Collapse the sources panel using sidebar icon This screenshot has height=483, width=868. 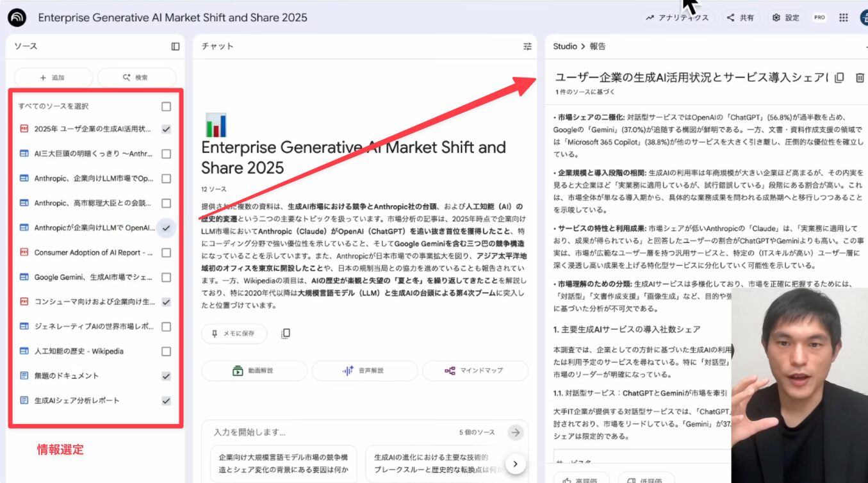(176, 46)
